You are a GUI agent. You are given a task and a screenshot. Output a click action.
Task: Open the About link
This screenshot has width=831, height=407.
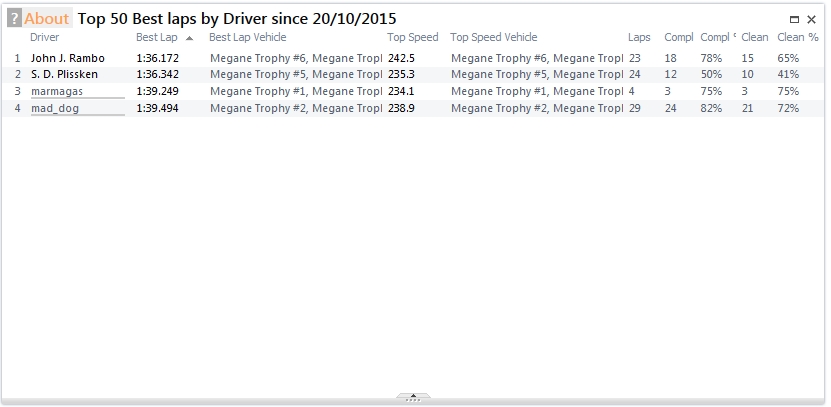click(x=47, y=19)
